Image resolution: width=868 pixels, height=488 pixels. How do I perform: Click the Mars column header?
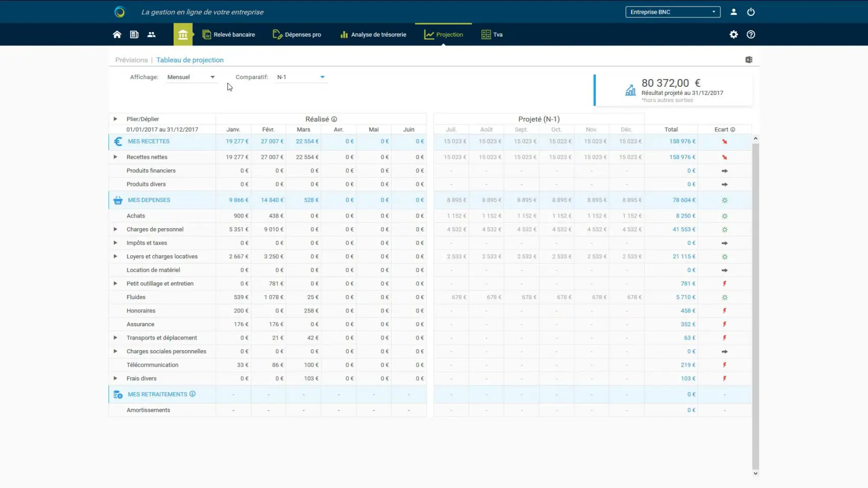point(303,130)
